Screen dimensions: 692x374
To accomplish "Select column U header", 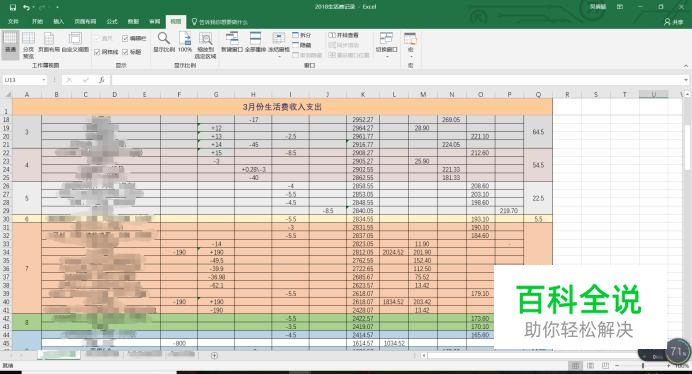I will pyautogui.click(x=654, y=94).
